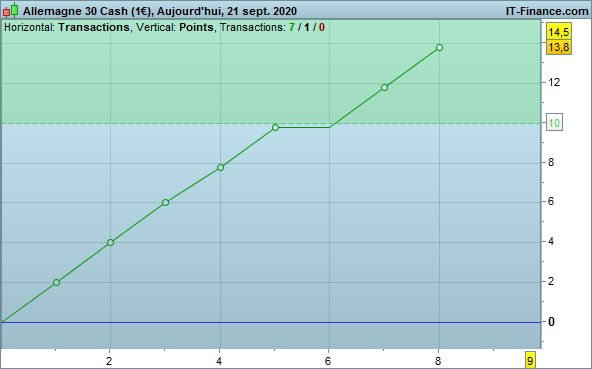Click the IT-Finance.com link
Viewport: 592px width, 369px height.
pyautogui.click(x=547, y=11)
